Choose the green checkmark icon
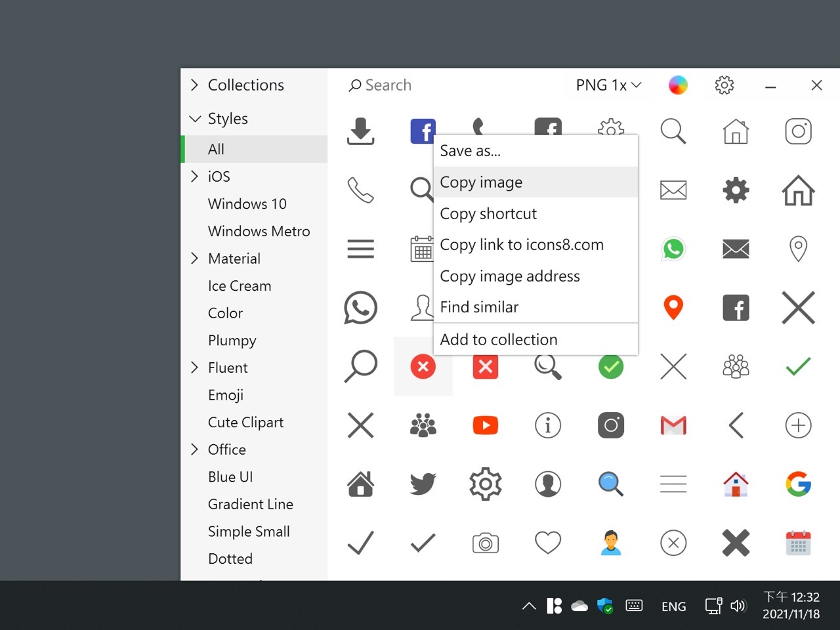The width and height of the screenshot is (840, 630). point(798,366)
